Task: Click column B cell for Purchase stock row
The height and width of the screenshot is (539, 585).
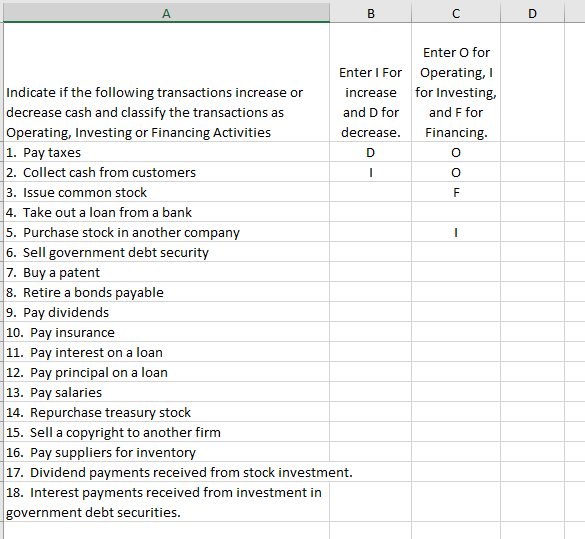Action: tap(370, 232)
